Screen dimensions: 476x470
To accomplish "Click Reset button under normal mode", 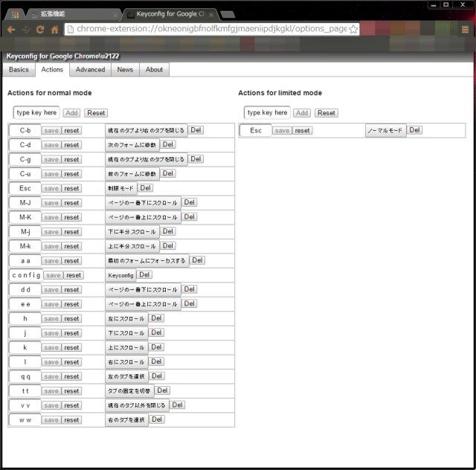I will coord(96,113).
